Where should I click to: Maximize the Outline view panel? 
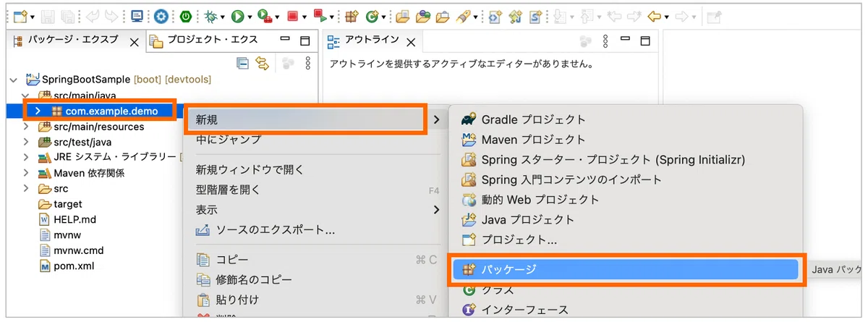(x=645, y=41)
